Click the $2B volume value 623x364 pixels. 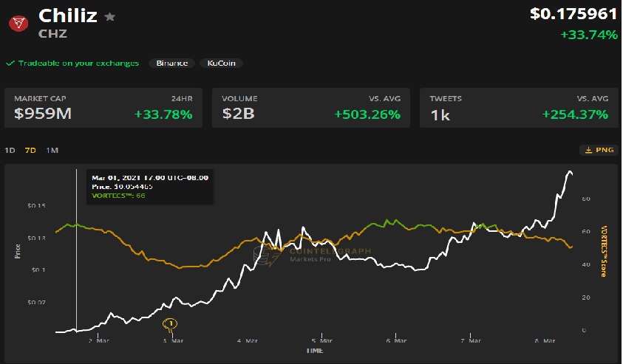point(238,114)
